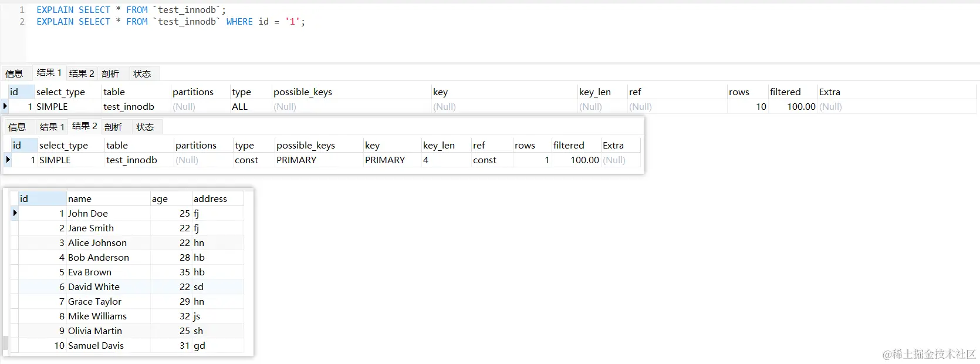The image size is (980, 364).
Task: Open the 信息 tab in the upper result panel
Action: 15,73
